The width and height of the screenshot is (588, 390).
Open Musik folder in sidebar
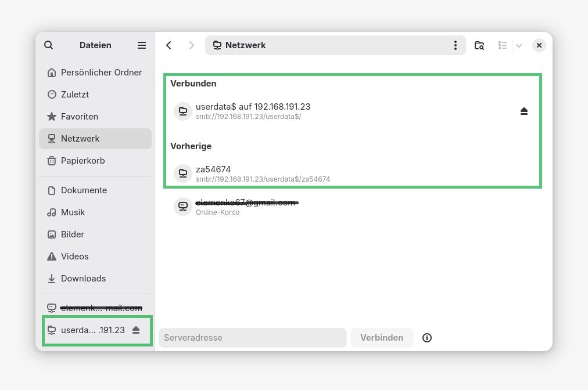pyautogui.click(x=95, y=212)
